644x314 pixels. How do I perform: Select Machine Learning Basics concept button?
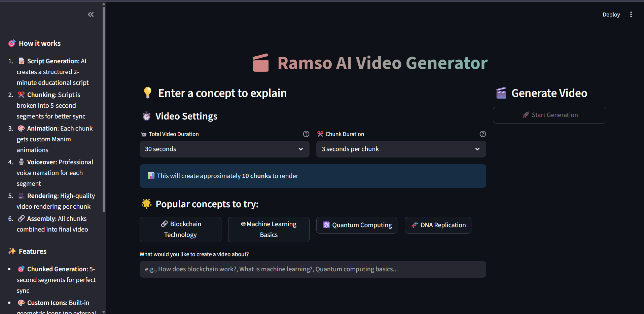(x=269, y=230)
